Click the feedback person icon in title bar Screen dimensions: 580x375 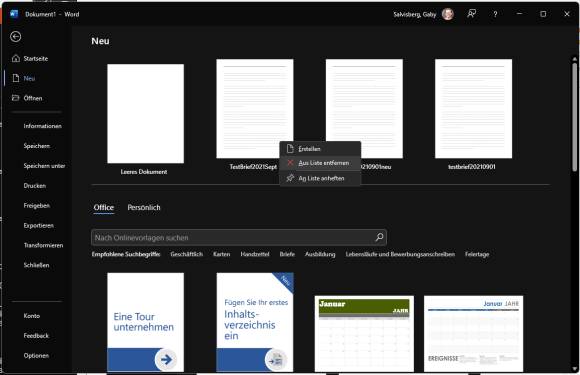click(471, 14)
